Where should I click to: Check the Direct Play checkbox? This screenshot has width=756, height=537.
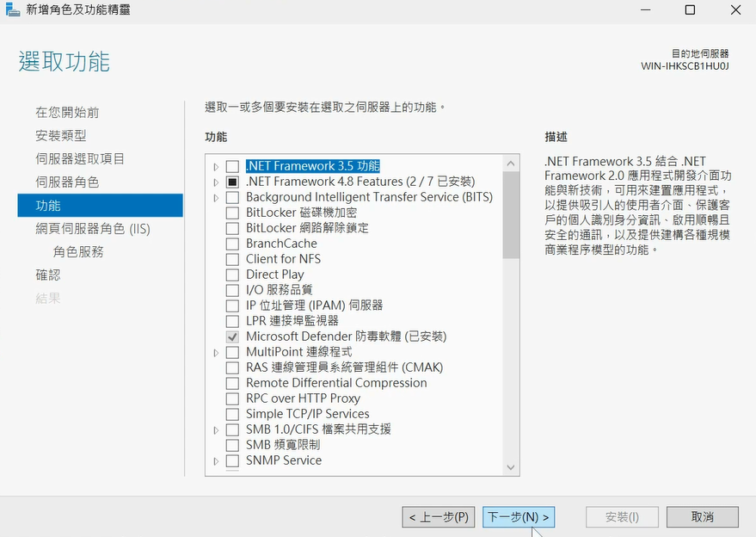click(x=232, y=275)
